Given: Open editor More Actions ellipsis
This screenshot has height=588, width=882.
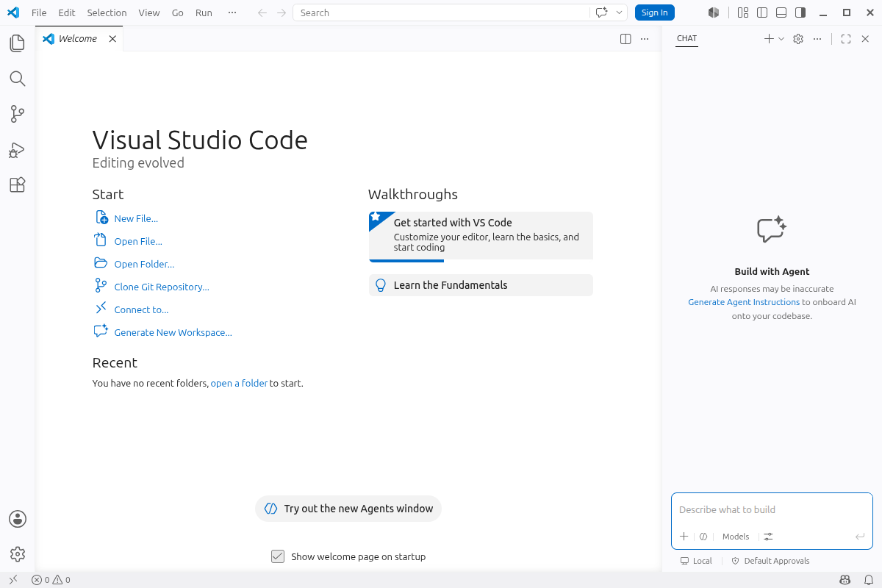Looking at the screenshot, I should click(645, 39).
